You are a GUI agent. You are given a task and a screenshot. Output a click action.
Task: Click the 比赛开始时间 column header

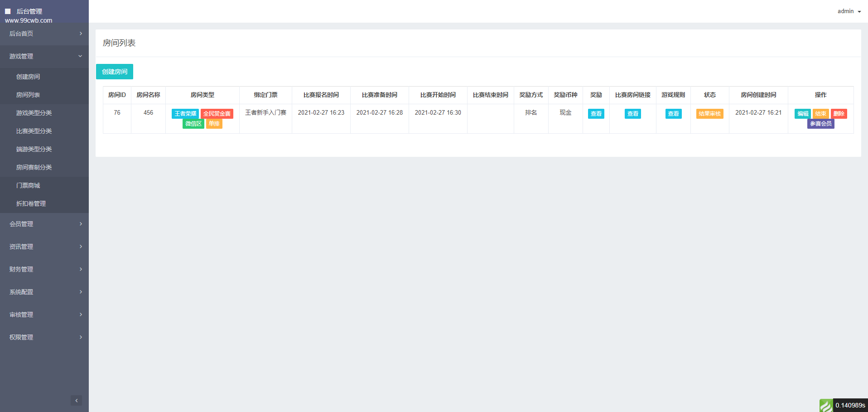[438, 95]
